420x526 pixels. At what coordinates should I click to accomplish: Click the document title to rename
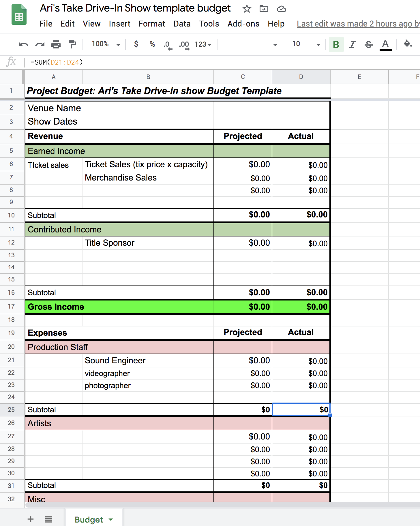(135, 8)
